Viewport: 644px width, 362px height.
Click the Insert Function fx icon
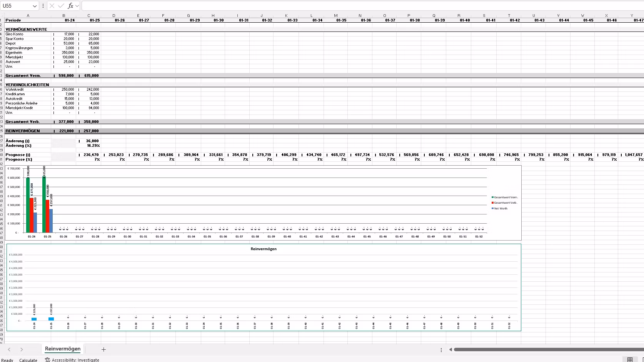70,6
